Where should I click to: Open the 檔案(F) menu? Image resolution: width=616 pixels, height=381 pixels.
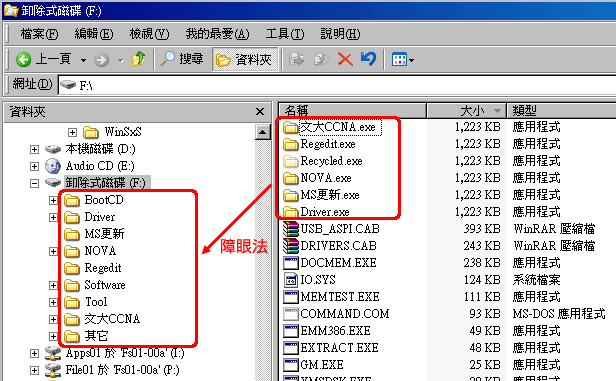(x=39, y=34)
